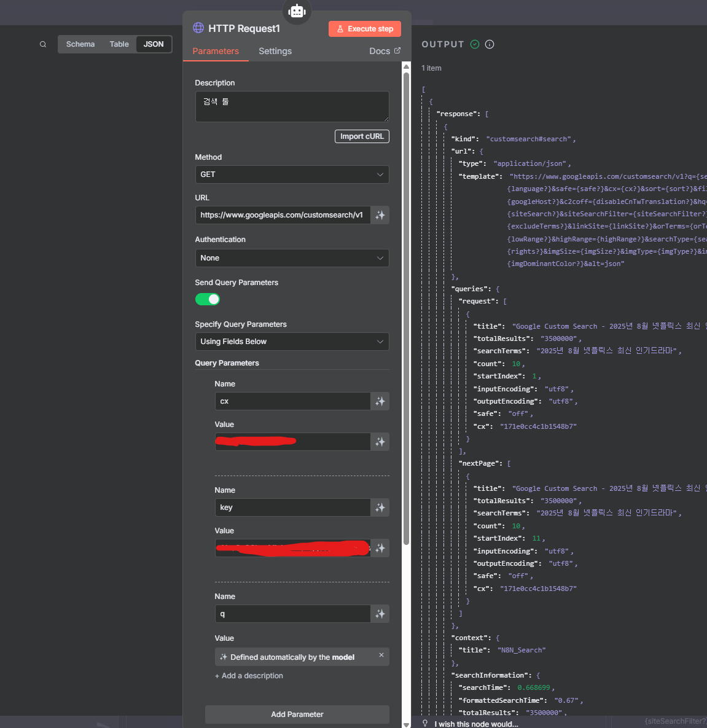Click the sparkle icon beside the cx name field
Image resolution: width=707 pixels, height=728 pixels.
click(380, 401)
